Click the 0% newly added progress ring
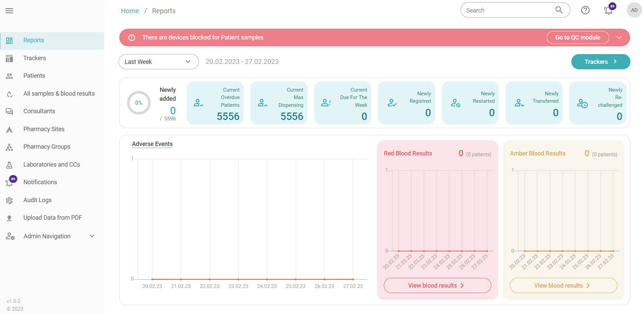 (139, 103)
